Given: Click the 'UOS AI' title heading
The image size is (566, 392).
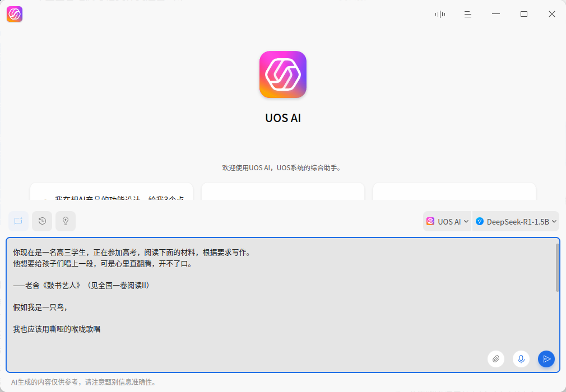Looking at the screenshot, I should 283,118.
